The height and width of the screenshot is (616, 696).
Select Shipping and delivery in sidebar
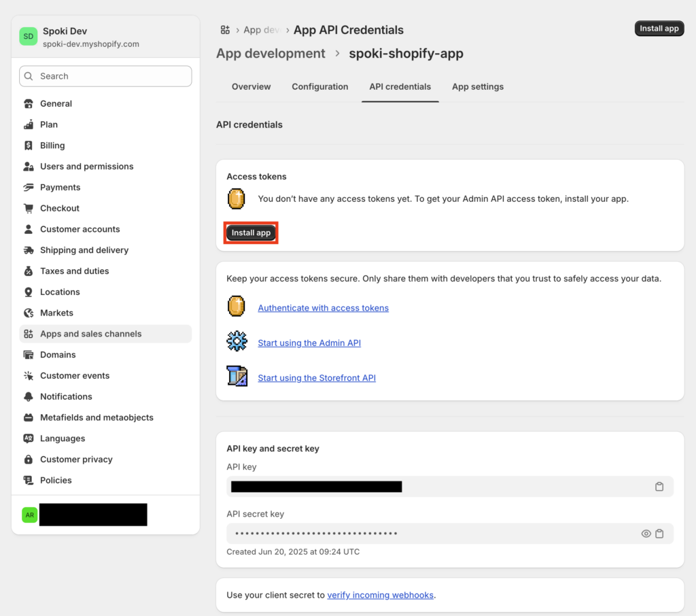[x=84, y=250]
